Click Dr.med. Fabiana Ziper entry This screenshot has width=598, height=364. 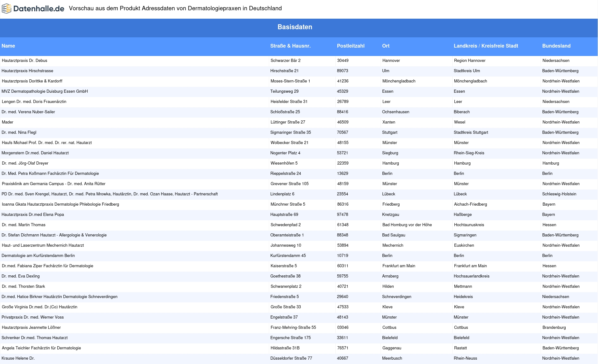(x=48, y=266)
